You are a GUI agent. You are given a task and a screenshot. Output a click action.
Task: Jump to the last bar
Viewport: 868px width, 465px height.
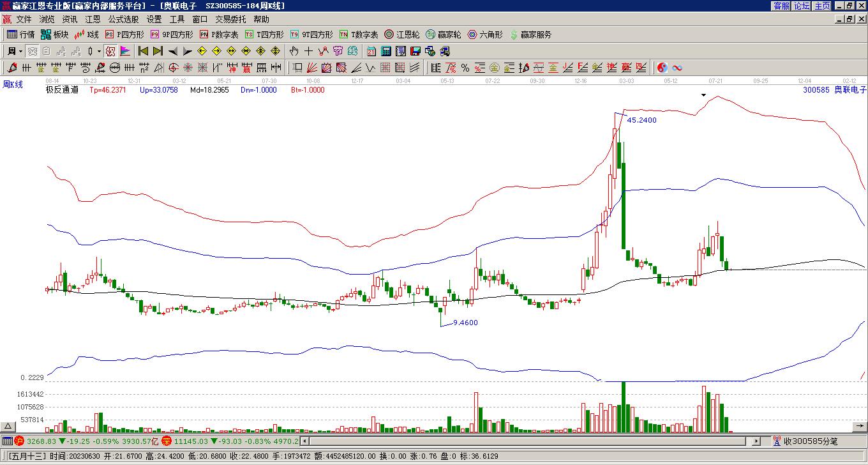[158, 51]
